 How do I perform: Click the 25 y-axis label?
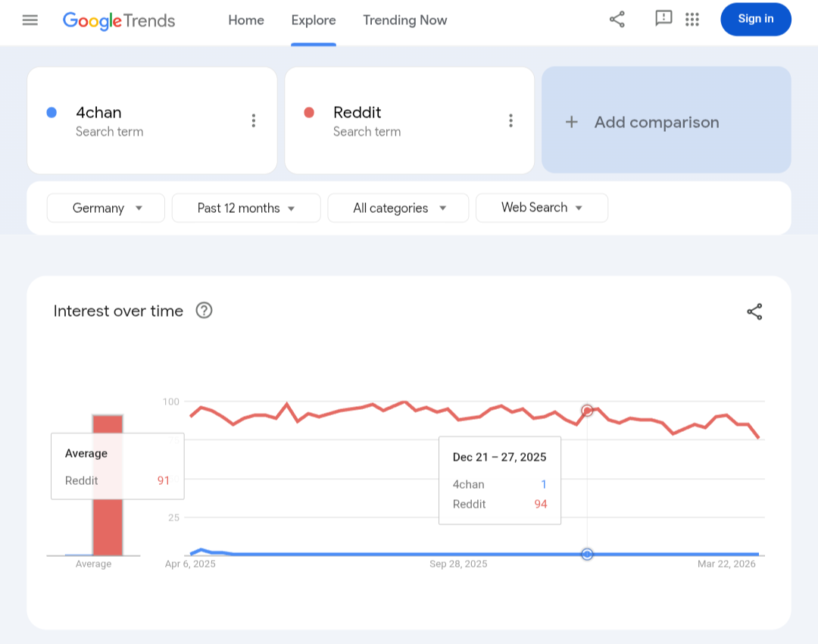coord(173,517)
